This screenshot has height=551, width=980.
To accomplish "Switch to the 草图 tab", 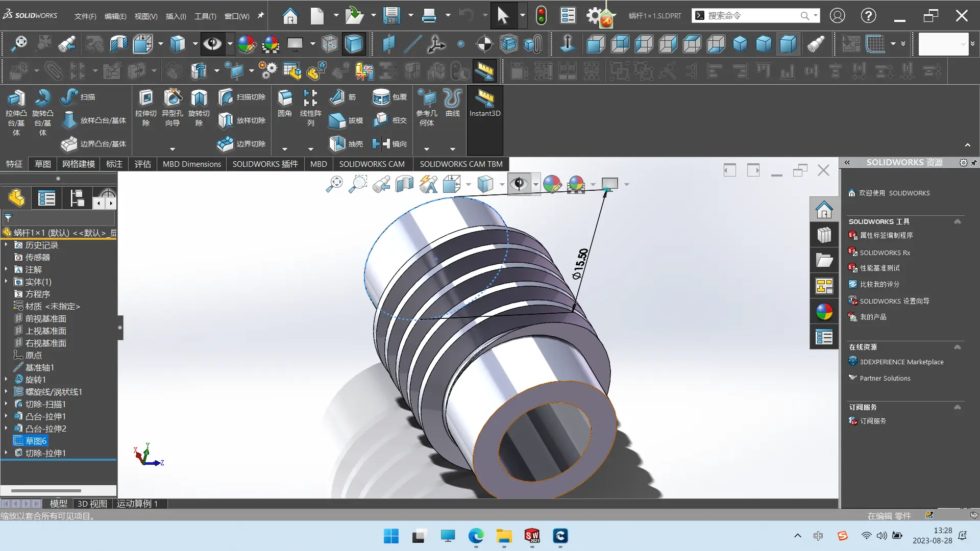I will click(x=43, y=164).
